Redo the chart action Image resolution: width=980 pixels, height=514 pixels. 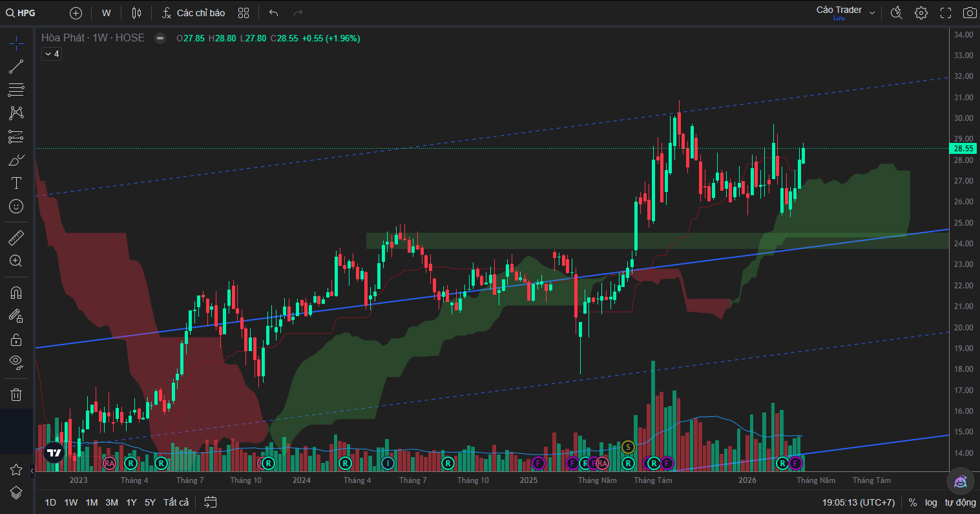pyautogui.click(x=298, y=13)
